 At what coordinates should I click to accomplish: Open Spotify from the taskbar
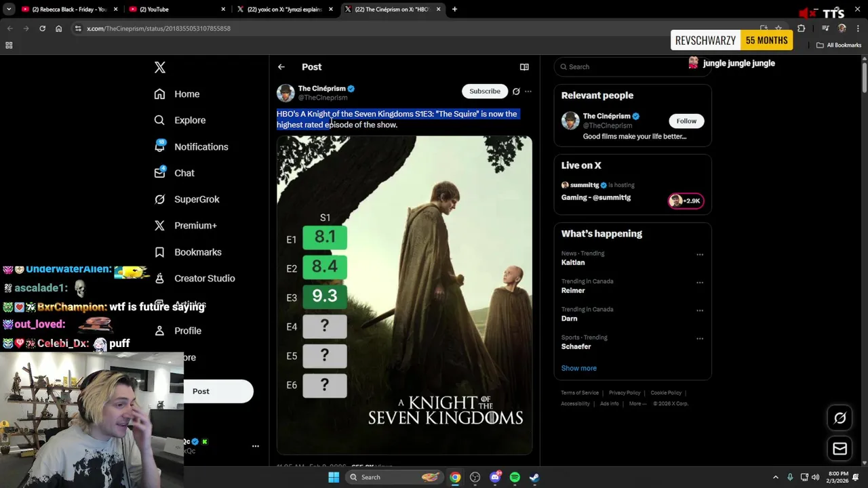pyautogui.click(x=515, y=477)
